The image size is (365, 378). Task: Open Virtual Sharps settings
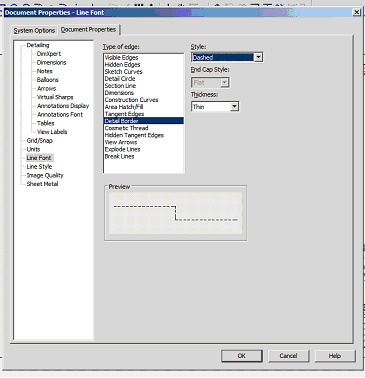coord(55,97)
